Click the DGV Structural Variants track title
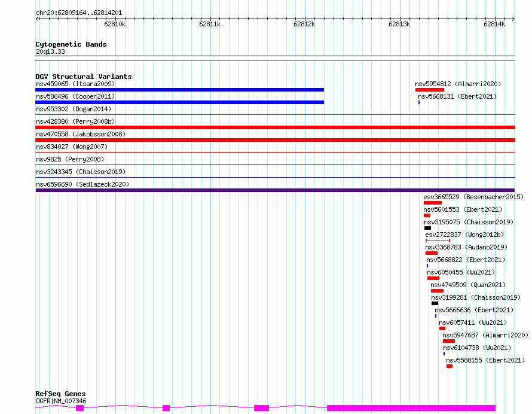The width and height of the screenshot is (532, 414). [84, 77]
